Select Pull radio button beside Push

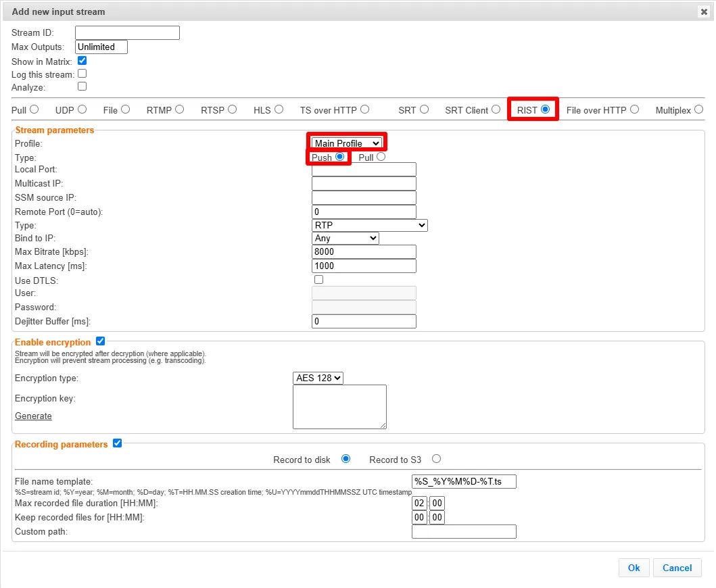[x=381, y=157]
